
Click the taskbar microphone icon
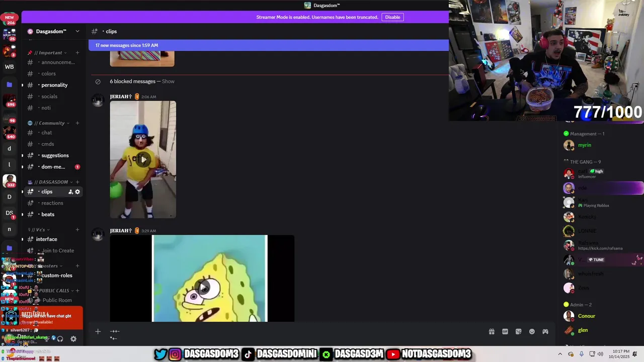582,354
